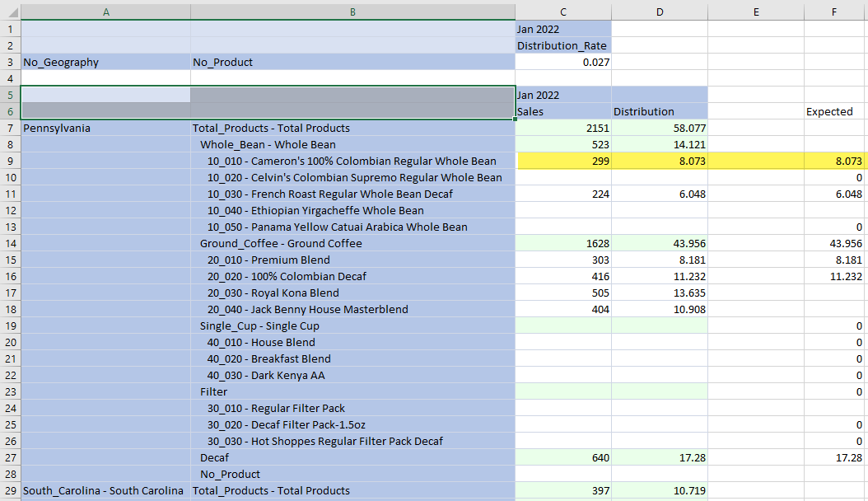Viewport: 868px width, 501px height.
Task: Select column C header
Action: pos(563,12)
